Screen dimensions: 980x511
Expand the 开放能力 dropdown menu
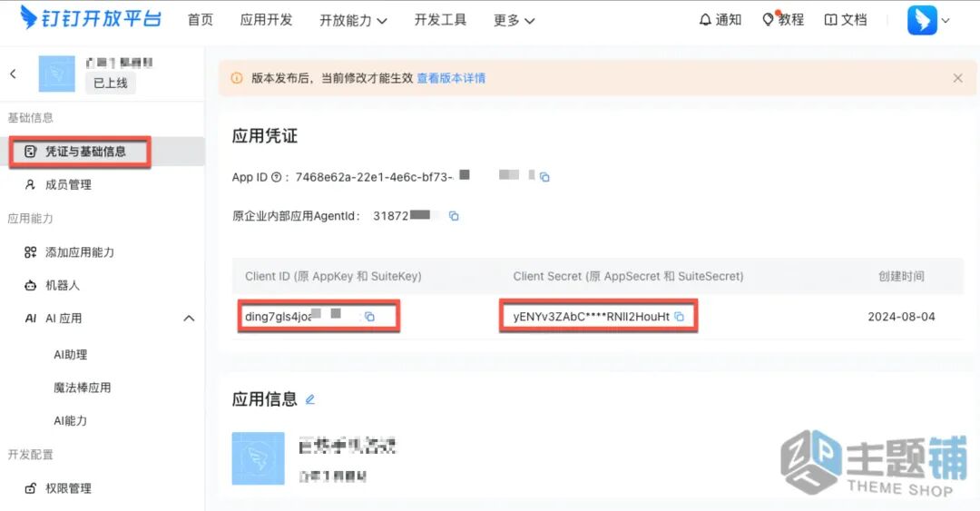[x=353, y=21]
